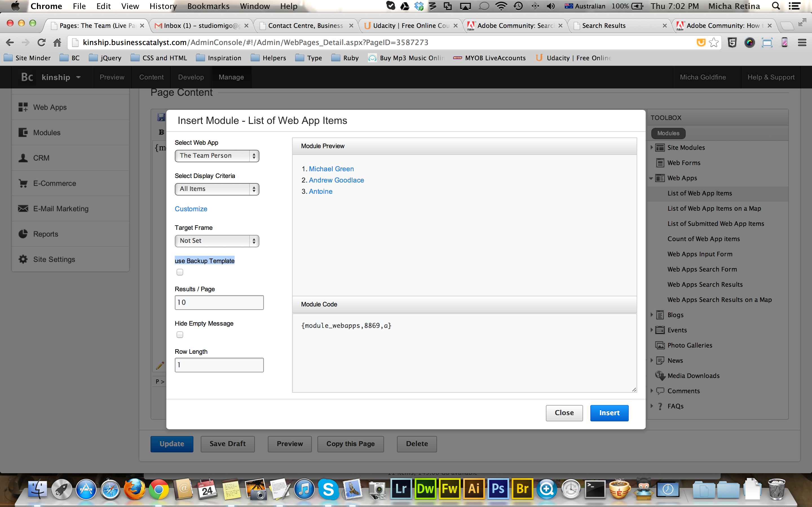Open CRM section via person icon
The height and width of the screenshot is (507, 812).
[x=23, y=158]
